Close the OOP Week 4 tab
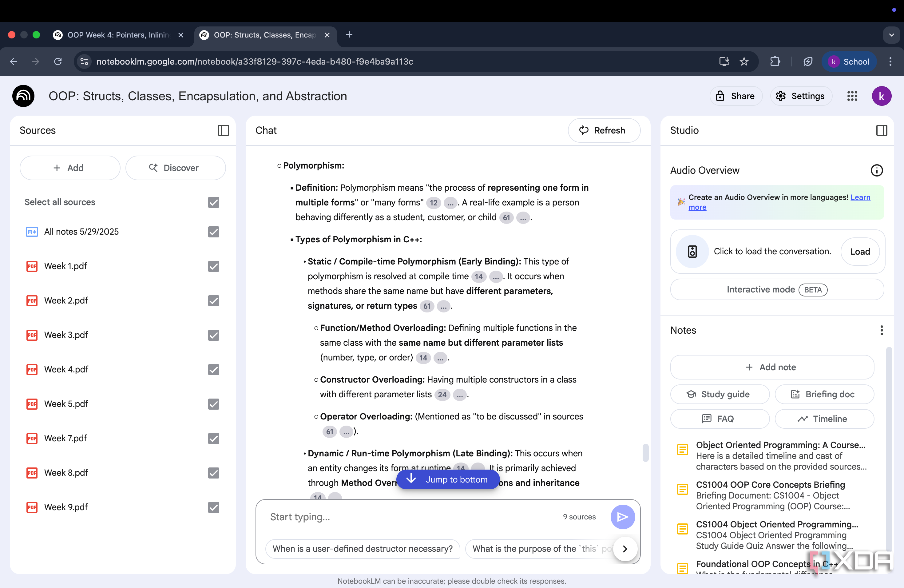The image size is (904, 588). [181, 35]
